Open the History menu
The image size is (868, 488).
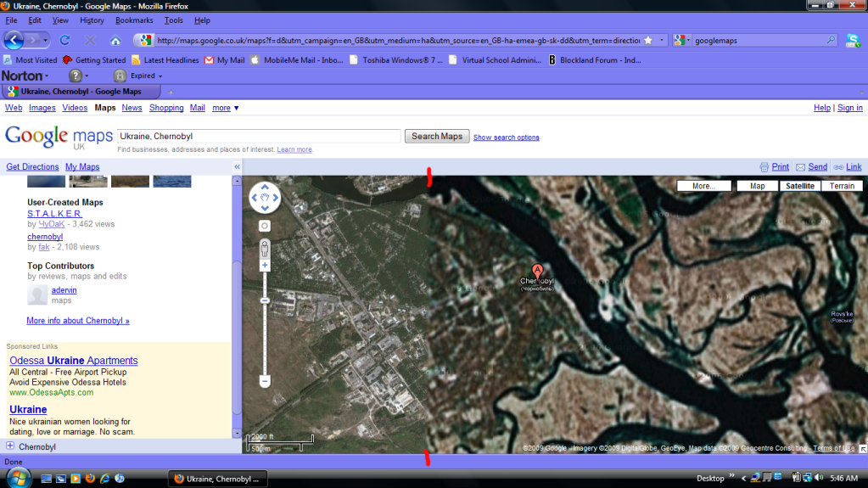92,20
